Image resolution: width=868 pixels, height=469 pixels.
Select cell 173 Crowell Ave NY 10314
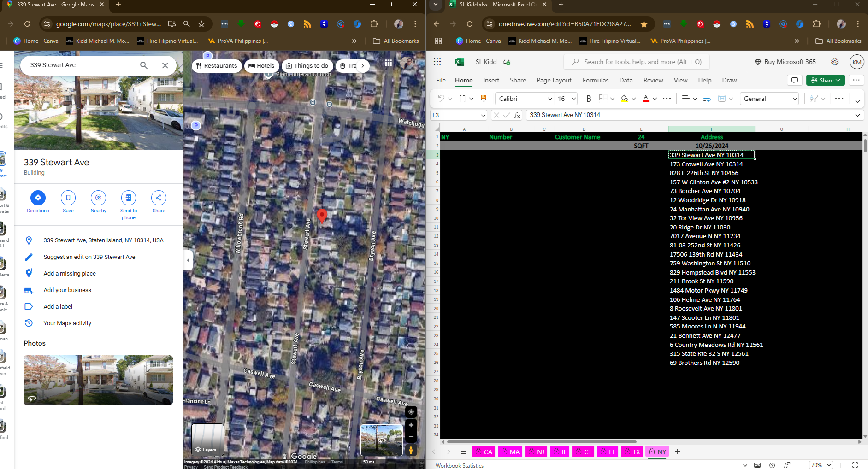click(x=712, y=164)
